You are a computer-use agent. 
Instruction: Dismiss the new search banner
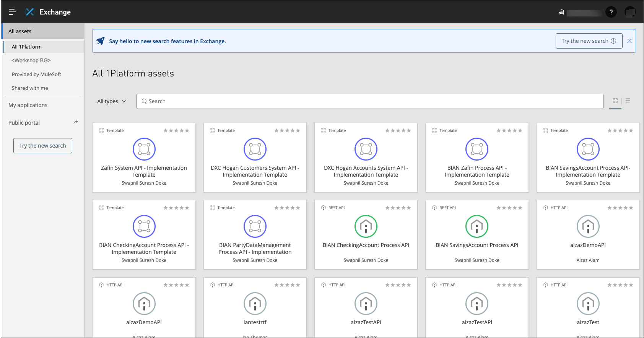(629, 41)
